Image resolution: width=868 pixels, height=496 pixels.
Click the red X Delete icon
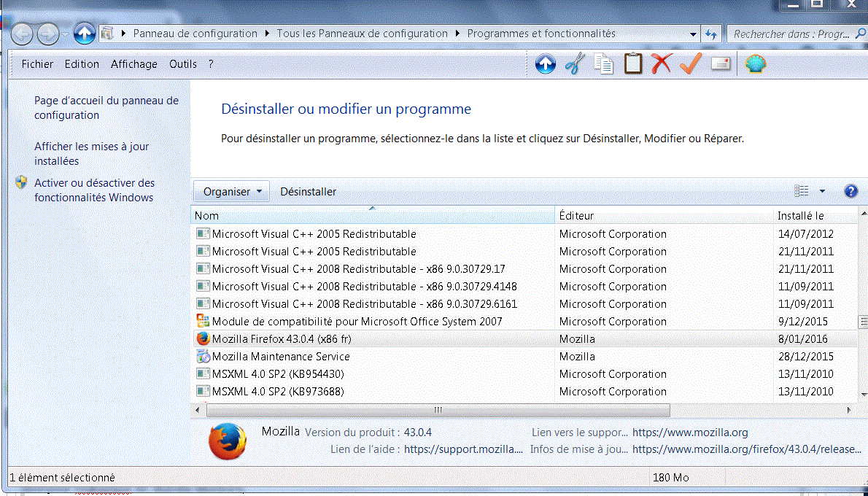click(661, 63)
